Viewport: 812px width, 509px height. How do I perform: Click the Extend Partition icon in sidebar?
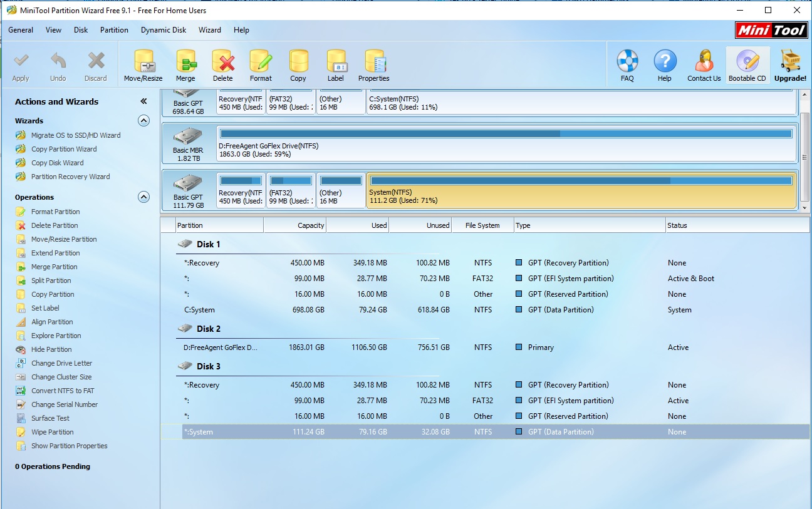click(21, 253)
